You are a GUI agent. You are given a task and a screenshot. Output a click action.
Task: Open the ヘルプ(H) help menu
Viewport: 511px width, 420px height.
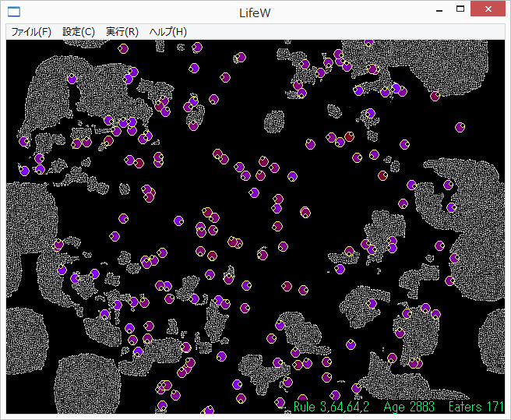pyautogui.click(x=167, y=32)
